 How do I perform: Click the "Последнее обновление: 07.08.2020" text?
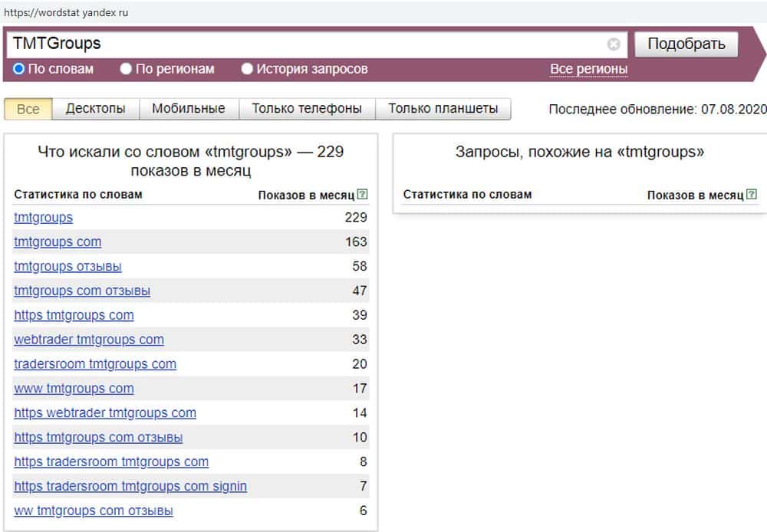point(657,109)
